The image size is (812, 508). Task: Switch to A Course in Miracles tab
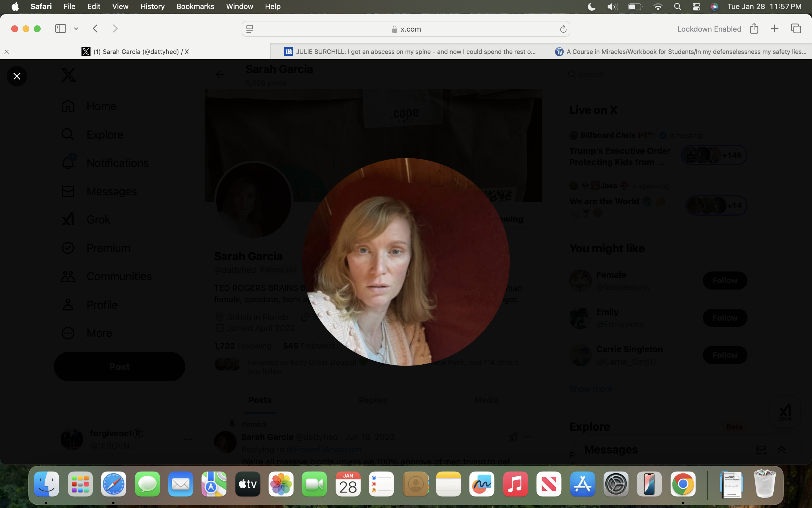[x=676, y=52]
